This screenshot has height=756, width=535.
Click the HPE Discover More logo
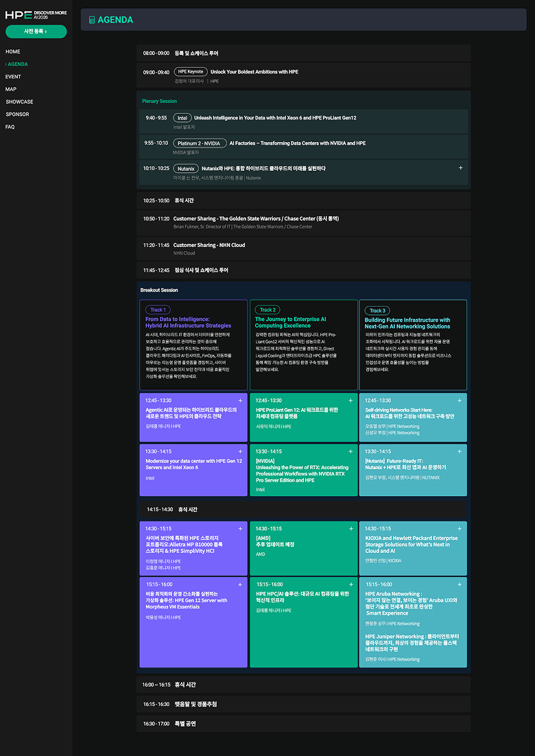[36, 15]
